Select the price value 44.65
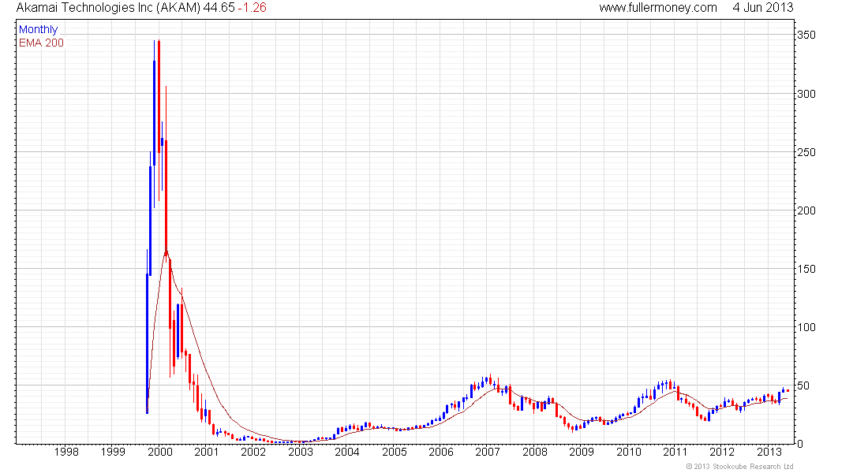Screen dimensions: 868x473 (x=219, y=8)
